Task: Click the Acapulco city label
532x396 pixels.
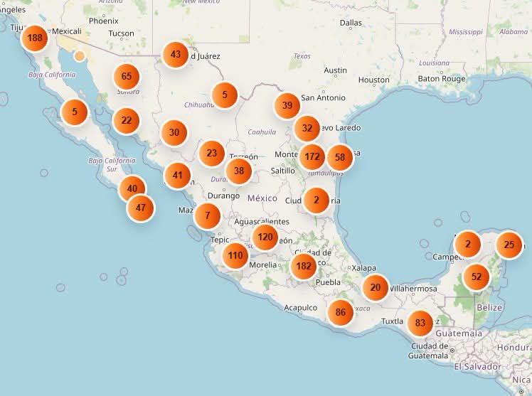Action: tap(301, 308)
